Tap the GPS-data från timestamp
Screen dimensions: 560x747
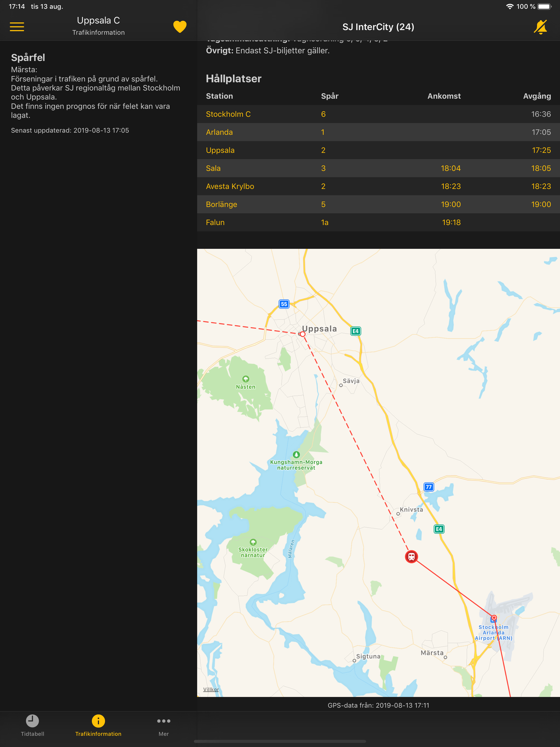(378, 705)
